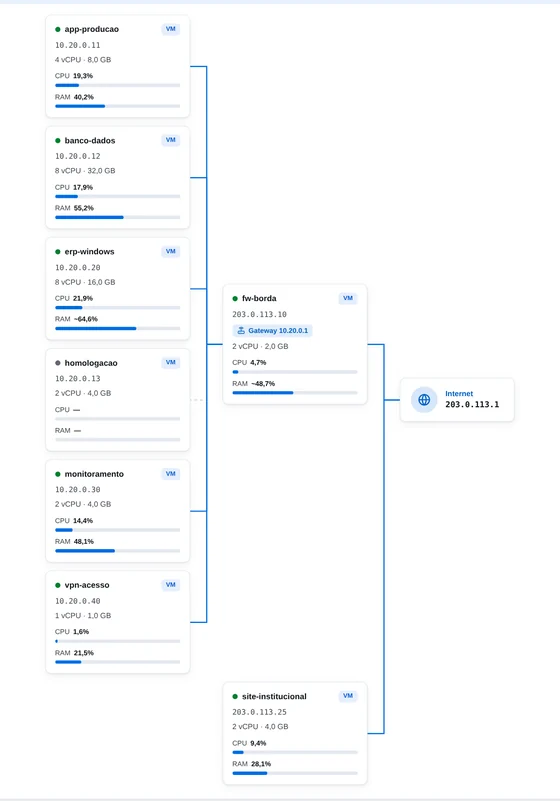Click IP address 10.20.0.12

coord(78,156)
